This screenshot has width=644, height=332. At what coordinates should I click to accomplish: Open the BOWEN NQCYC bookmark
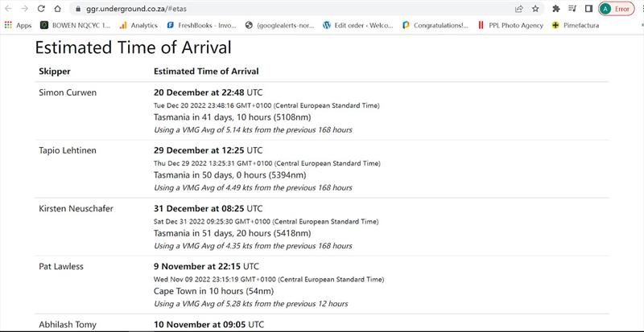[76, 26]
